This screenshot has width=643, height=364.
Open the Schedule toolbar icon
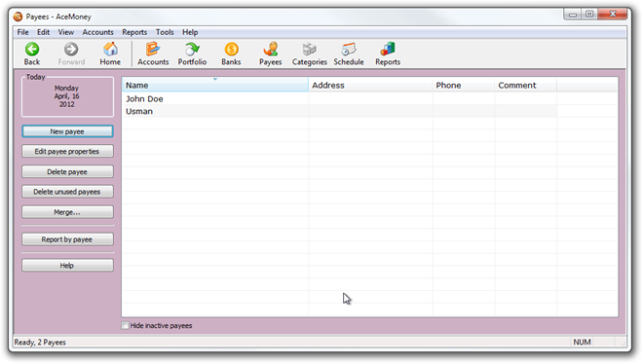click(349, 50)
